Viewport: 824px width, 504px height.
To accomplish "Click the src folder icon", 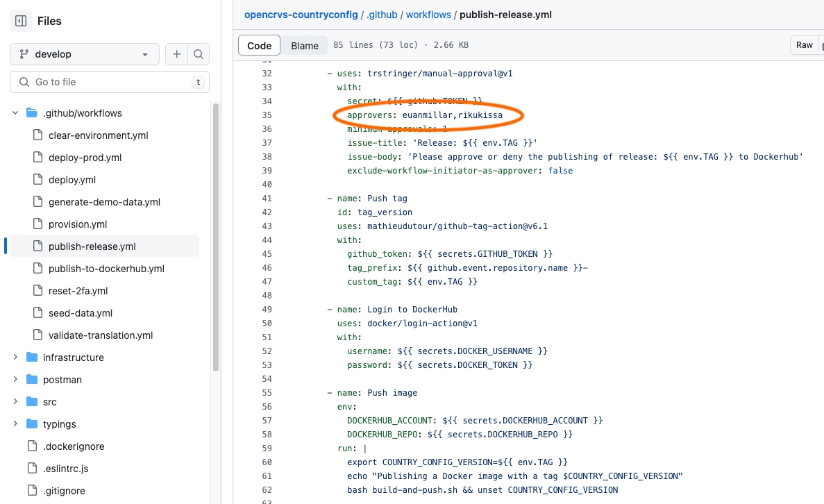I will [31, 402].
